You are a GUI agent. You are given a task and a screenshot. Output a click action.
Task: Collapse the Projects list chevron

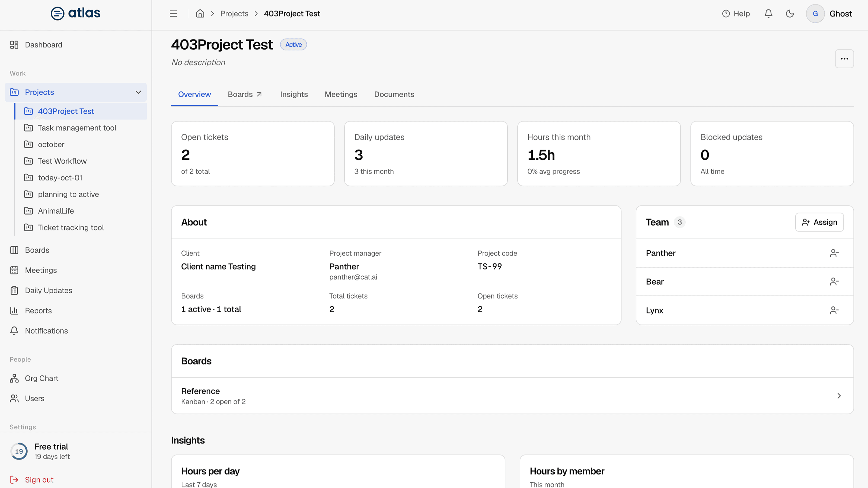coord(138,92)
